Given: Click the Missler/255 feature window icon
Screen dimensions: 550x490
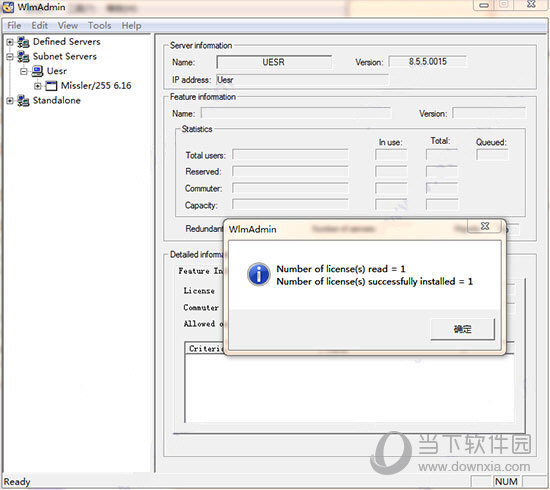Looking at the screenshot, I should (x=51, y=86).
